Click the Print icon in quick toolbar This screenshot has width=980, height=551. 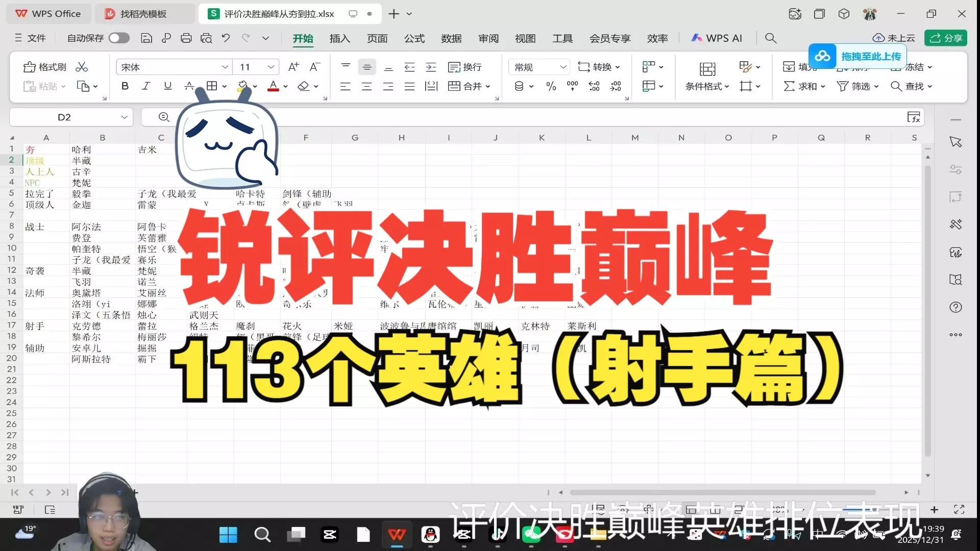click(x=186, y=38)
